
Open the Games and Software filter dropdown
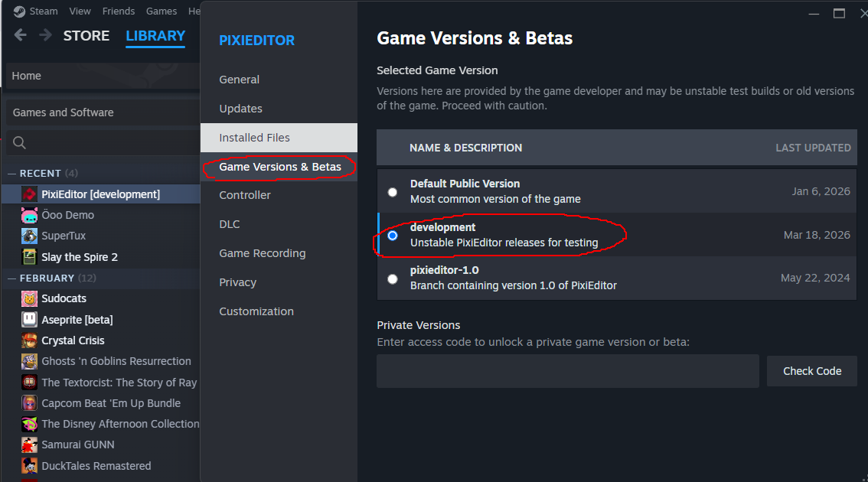pos(102,112)
